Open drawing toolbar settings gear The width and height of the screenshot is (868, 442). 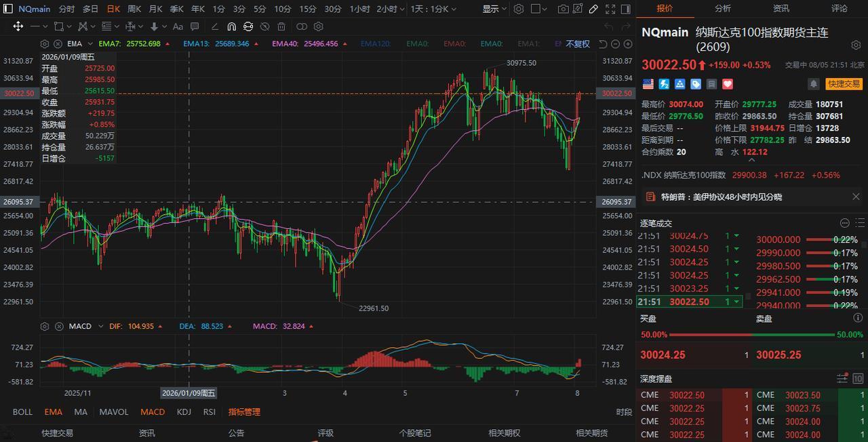pos(319,26)
